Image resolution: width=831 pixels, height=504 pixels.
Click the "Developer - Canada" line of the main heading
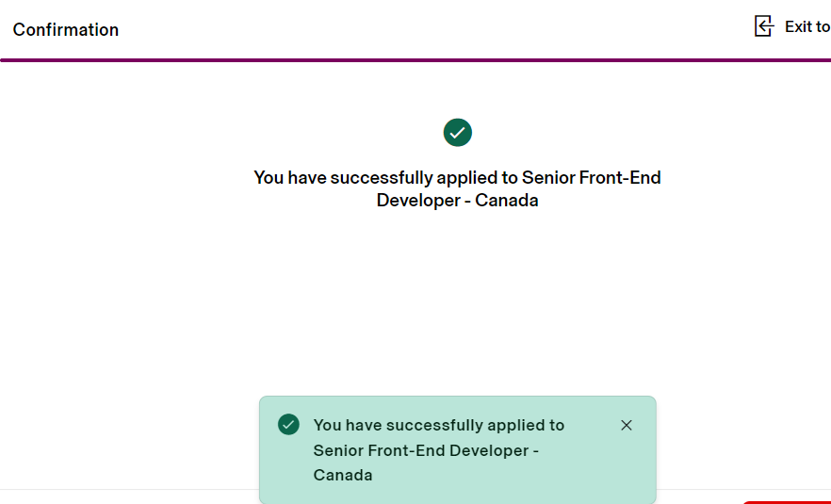click(458, 201)
